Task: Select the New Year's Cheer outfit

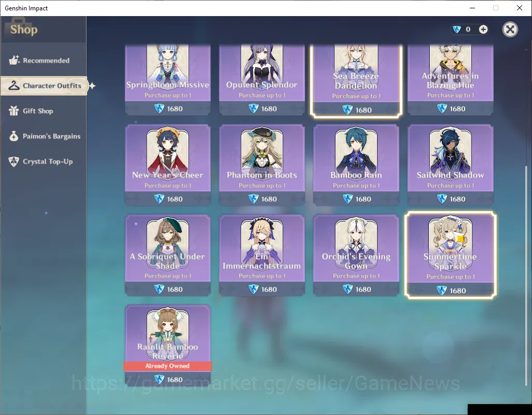Action: point(167,165)
